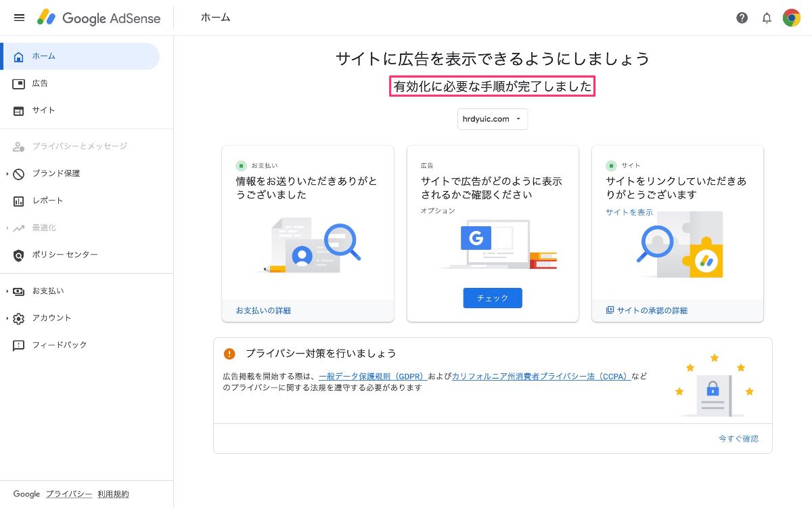Click the blue チェック button
This screenshot has height=508, width=812.
tap(493, 298)
